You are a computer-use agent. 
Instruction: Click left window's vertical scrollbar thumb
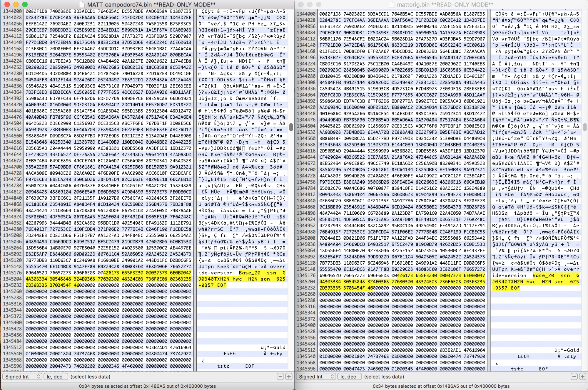click(x=291, y=127)
